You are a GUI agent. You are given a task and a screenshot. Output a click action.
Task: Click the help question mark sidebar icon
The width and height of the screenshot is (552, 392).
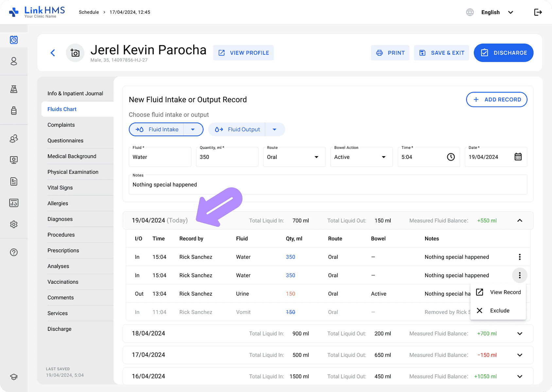[14, 252]
